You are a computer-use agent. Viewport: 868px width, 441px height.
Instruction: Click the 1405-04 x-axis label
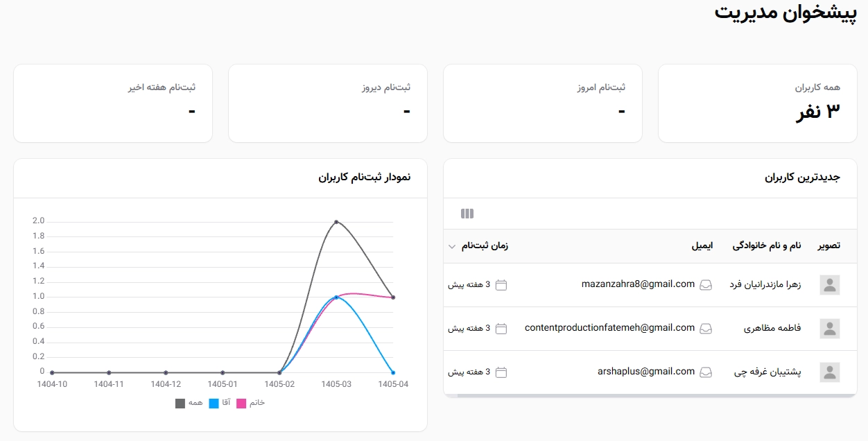click(393, 384)
